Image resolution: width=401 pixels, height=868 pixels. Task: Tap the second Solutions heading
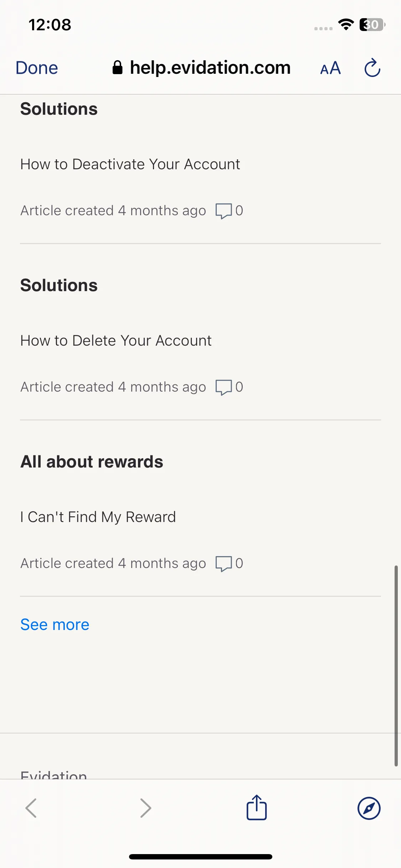tap(59, 285)
